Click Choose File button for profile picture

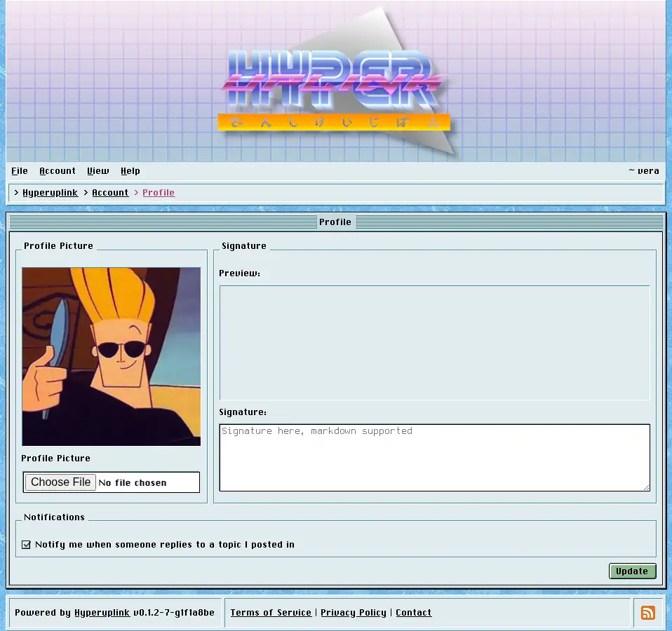[60, 482]
